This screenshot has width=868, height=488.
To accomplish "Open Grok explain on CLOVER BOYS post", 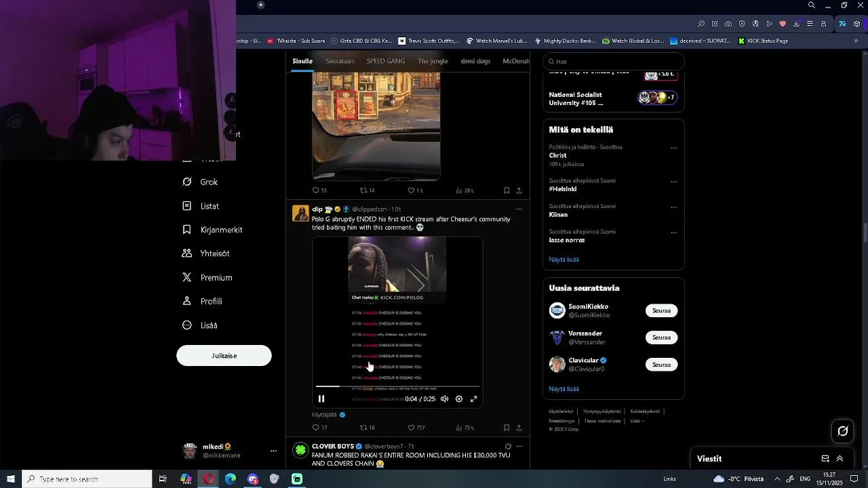I will [508, 447].
